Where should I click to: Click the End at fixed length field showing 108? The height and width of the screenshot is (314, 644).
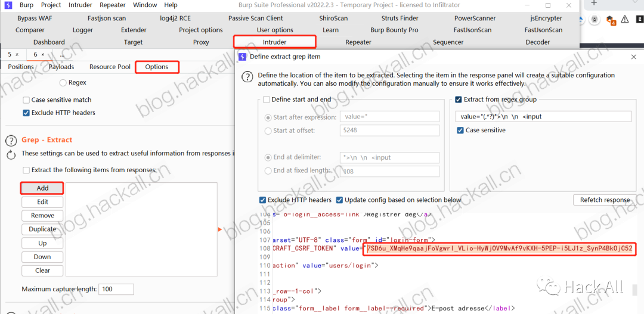(389, 171)
